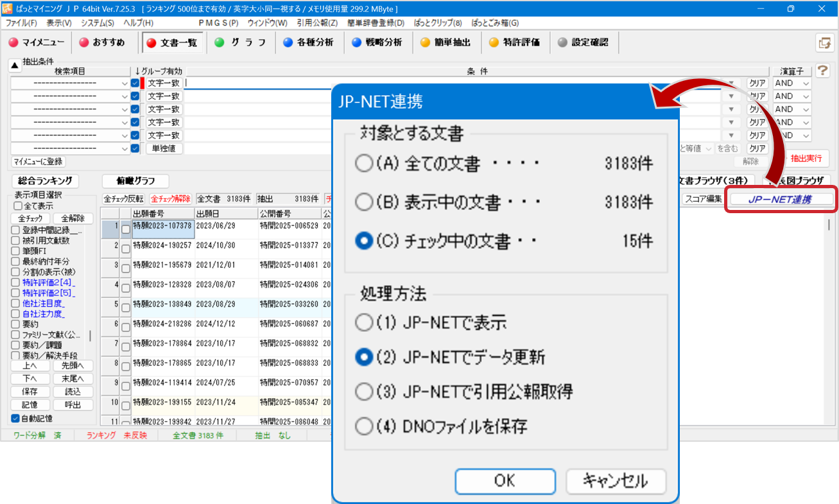The width and height of the screenshot is (839, 504).
Task: Click キャンセル in JP-NET連携 dialog
Action: 616,480
